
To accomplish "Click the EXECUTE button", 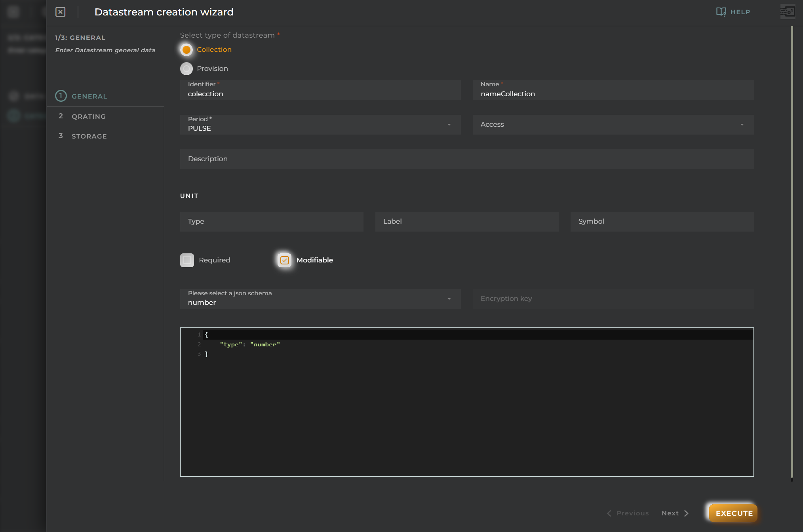I will click(x=733, y=513).
